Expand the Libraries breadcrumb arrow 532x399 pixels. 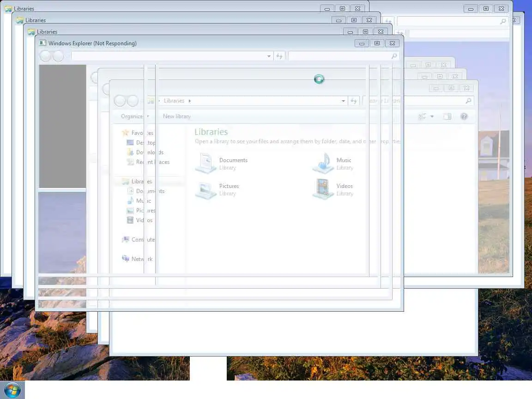click(190, 101)
